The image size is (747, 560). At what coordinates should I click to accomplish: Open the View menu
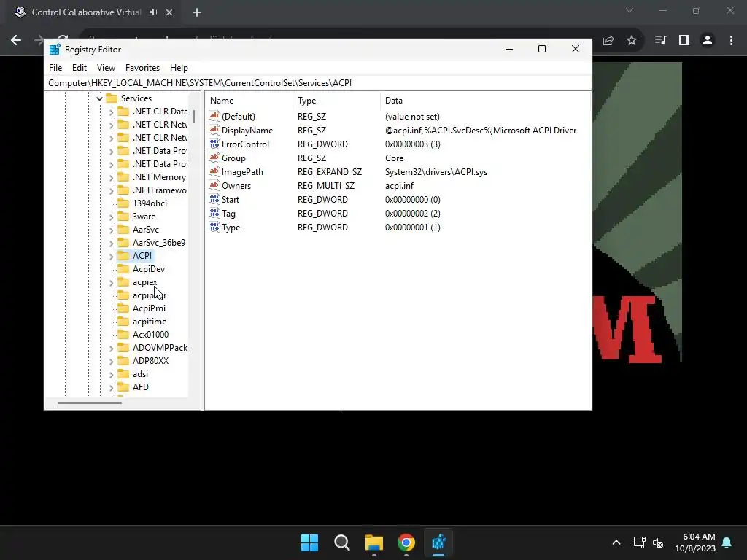tap(106, 68)
